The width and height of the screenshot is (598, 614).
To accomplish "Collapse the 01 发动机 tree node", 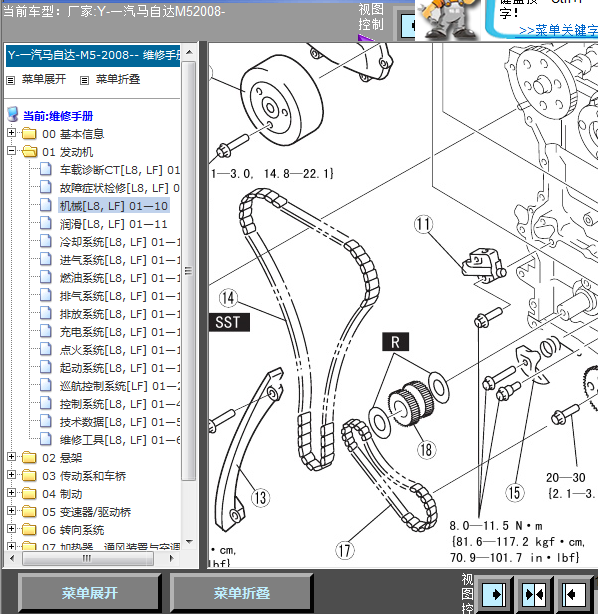I will click(x=11, y=151).
